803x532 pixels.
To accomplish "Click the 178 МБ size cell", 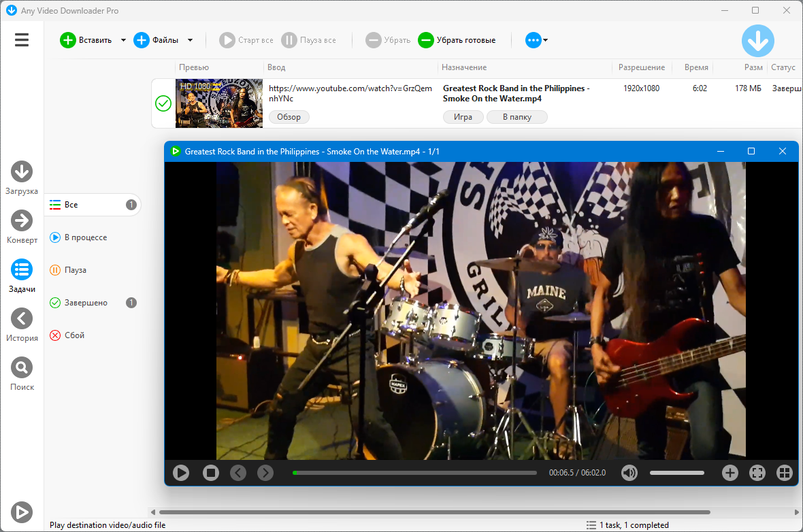I will click(748, 88).
